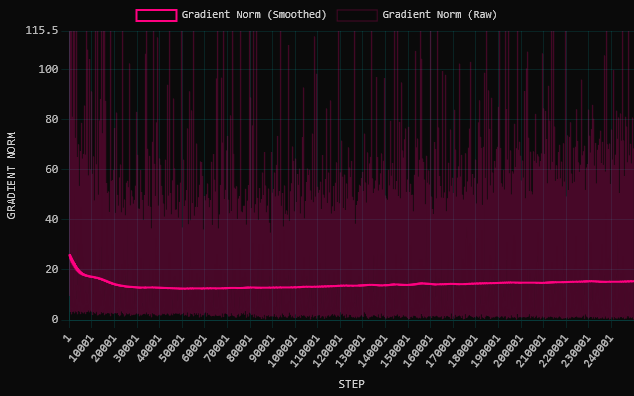
Task: Click the smoothed pink line above step 120001
Action: coord(340,286)
